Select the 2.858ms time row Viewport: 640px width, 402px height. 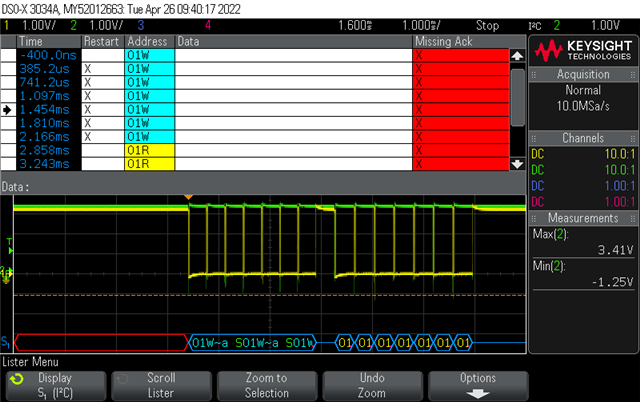(49, 150)
